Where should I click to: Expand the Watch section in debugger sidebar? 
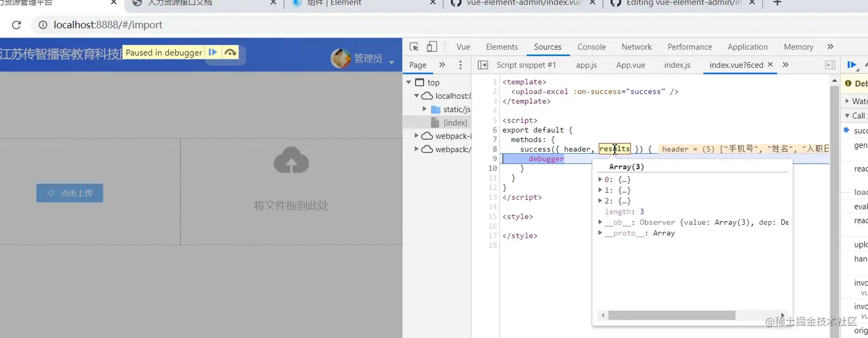tap(847, 101)
